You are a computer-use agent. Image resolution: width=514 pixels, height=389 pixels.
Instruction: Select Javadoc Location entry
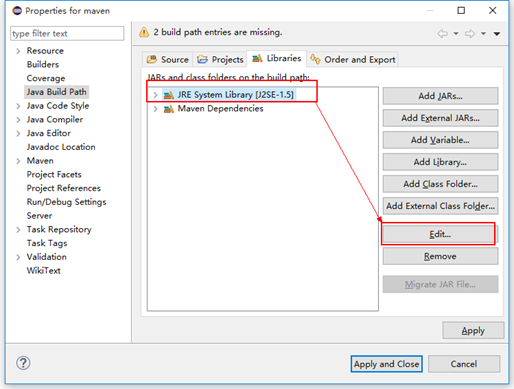[61, 147]
